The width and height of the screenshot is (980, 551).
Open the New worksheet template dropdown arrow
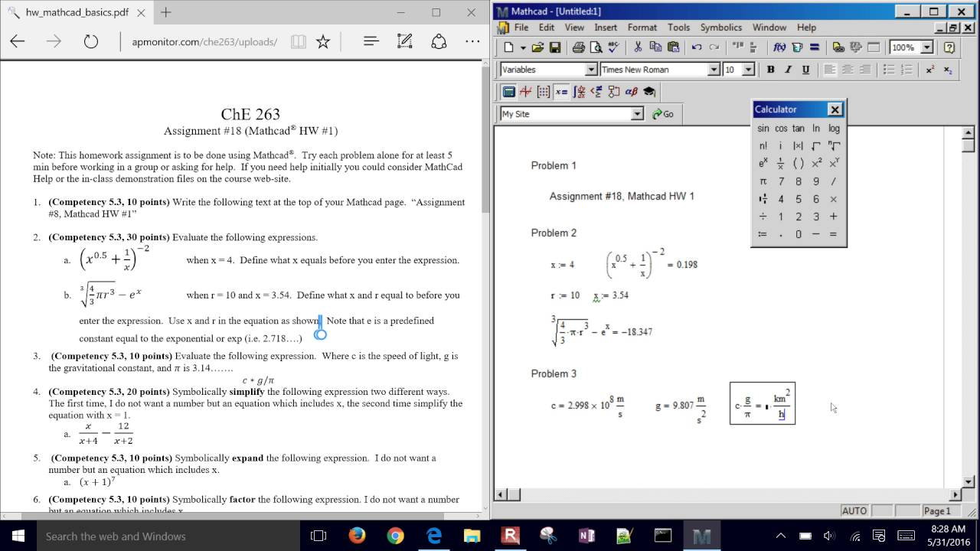click(523, 47)
